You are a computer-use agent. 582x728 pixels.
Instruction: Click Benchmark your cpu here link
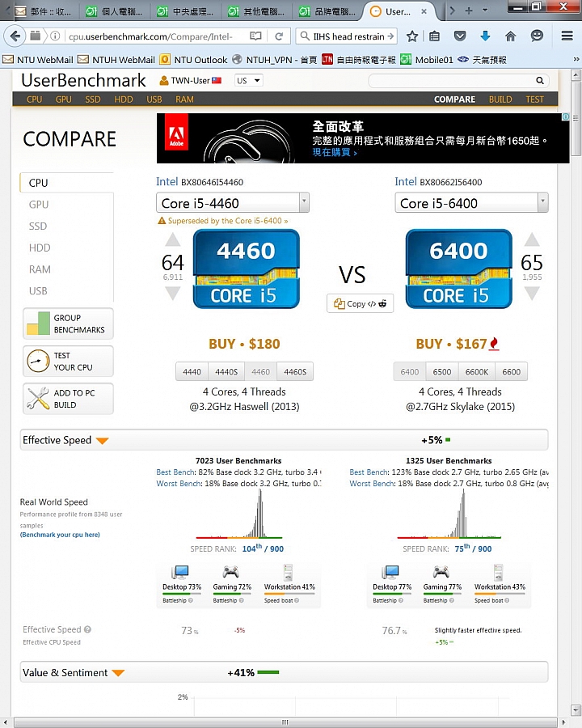60,535
